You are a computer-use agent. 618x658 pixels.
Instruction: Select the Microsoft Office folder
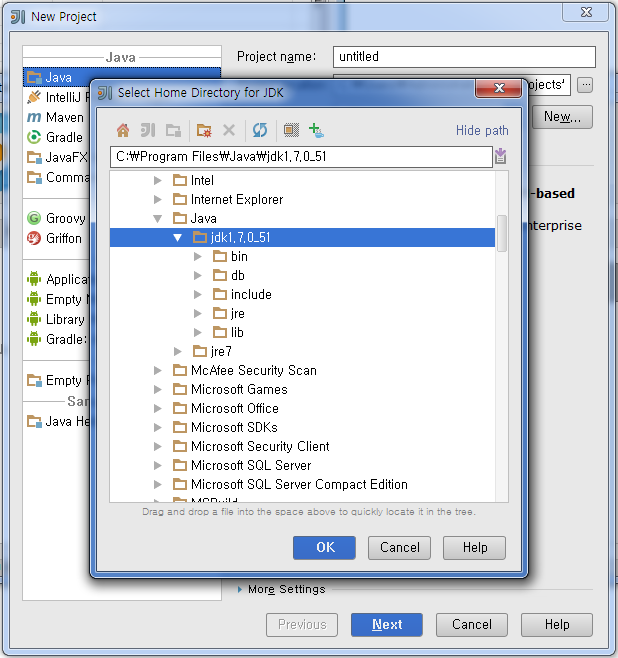tap(235, 408)
